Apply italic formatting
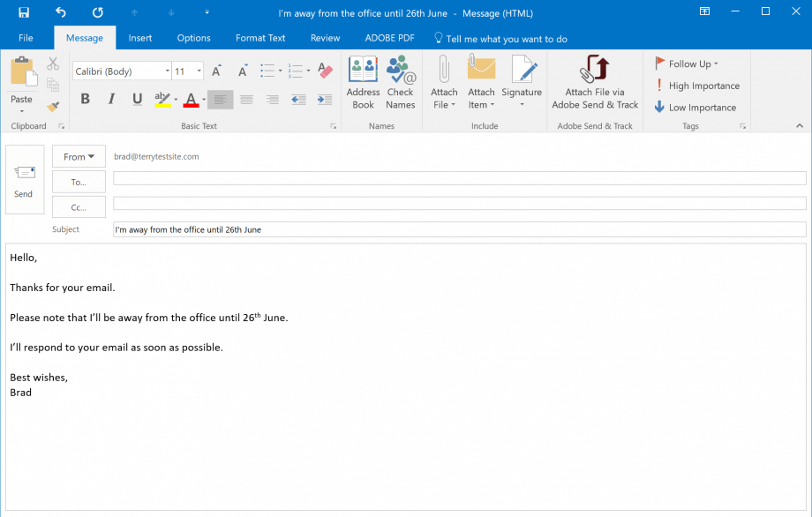This screenshot has height=517, width=812. pos(110,99)
